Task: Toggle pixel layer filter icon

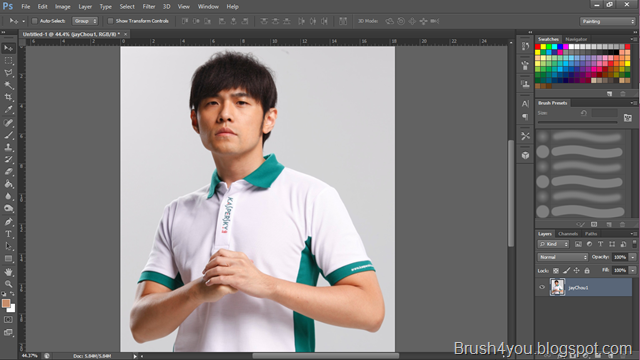Action: tap(578, 244)
